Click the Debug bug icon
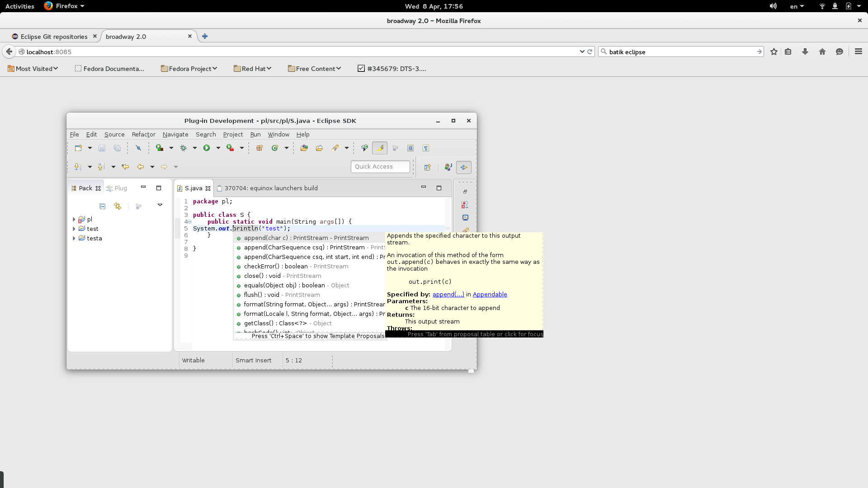Viewport: 868px width, 488px height. point(183,148)
